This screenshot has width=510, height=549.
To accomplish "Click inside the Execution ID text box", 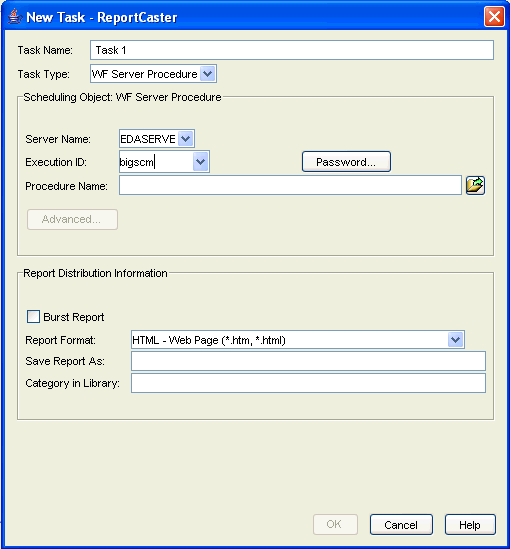I will [x=156, y=162].
